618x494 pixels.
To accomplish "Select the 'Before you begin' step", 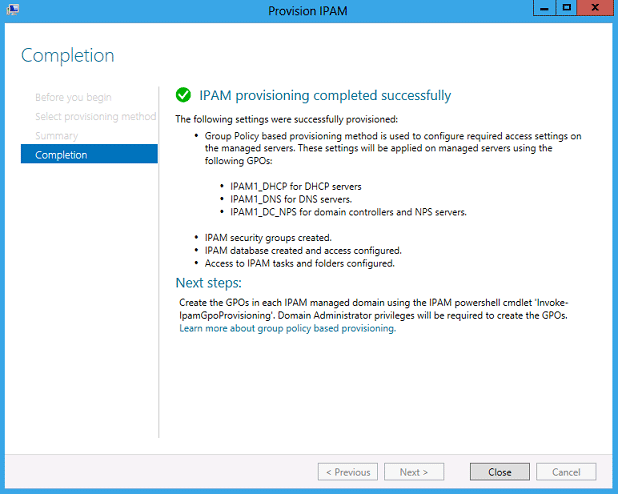I will (73, 97).
